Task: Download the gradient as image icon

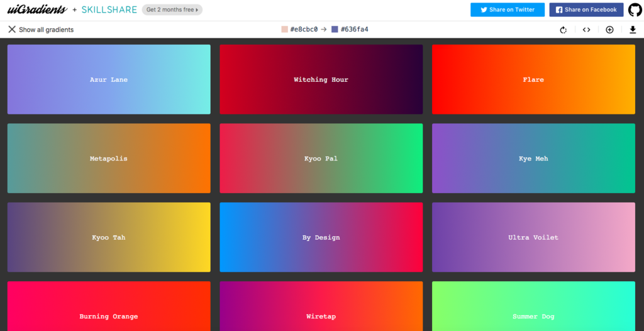Action: coord(633,30)
